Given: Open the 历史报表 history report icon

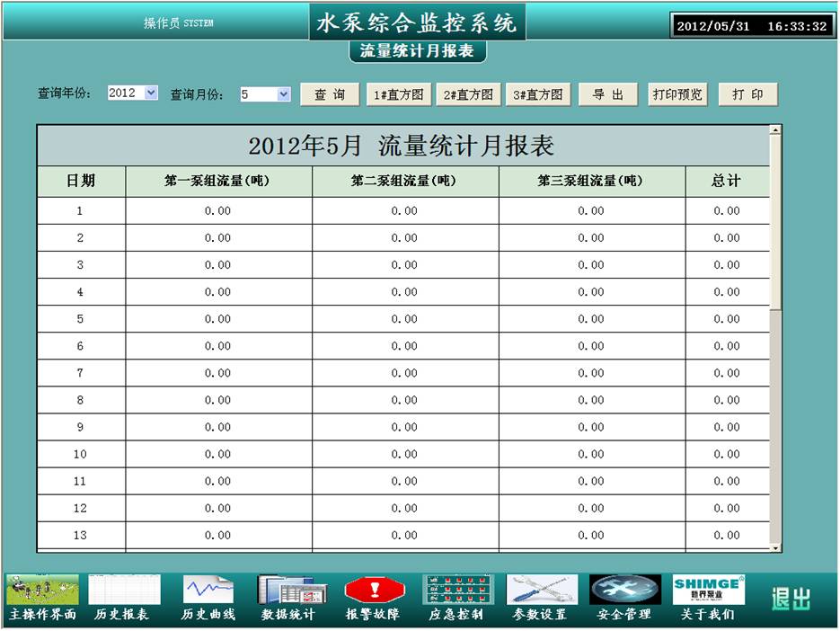Looking at the screenshot, I should (x=124, y=591).
